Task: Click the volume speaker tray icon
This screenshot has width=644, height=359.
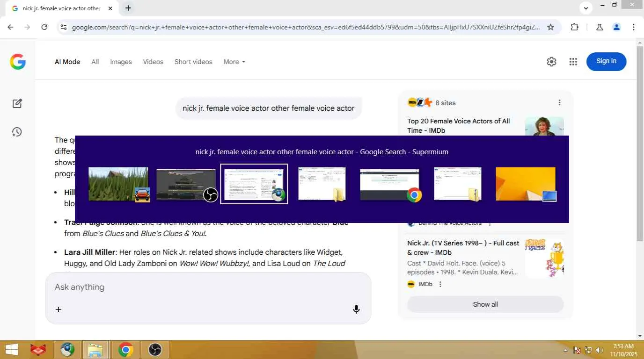Action: 600,350
